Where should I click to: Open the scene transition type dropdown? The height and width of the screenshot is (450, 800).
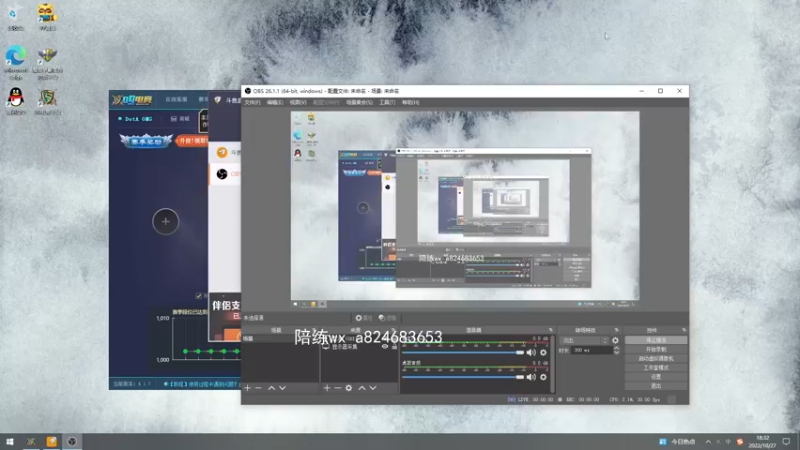pyautogui.click(x=584, y=340)
